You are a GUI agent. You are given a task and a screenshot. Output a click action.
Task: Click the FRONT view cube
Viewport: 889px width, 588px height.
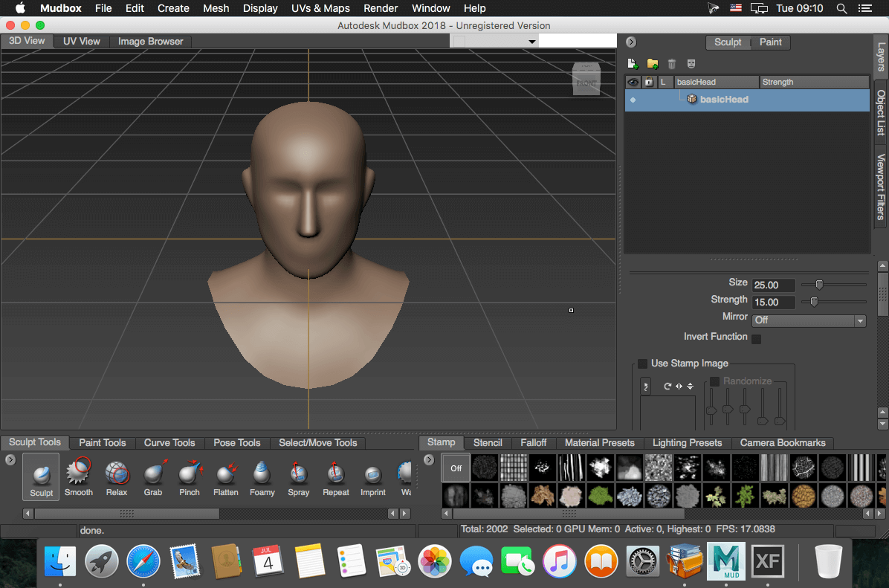coord(586,83)
